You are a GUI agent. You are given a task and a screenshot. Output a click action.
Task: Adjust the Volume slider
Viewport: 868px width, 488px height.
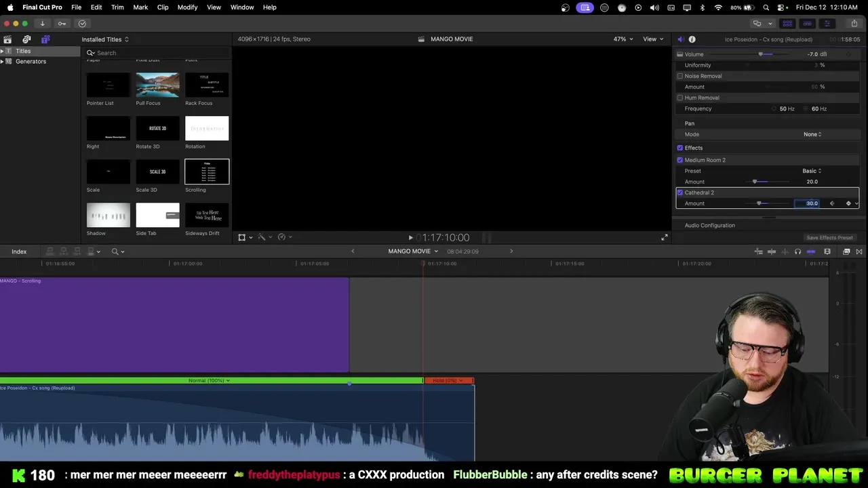pos(761,54)
